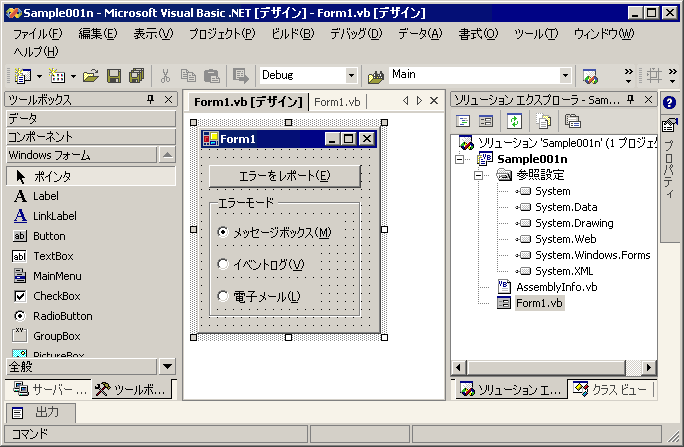Select Form1.vb in Solution Explorer tree

539,303
